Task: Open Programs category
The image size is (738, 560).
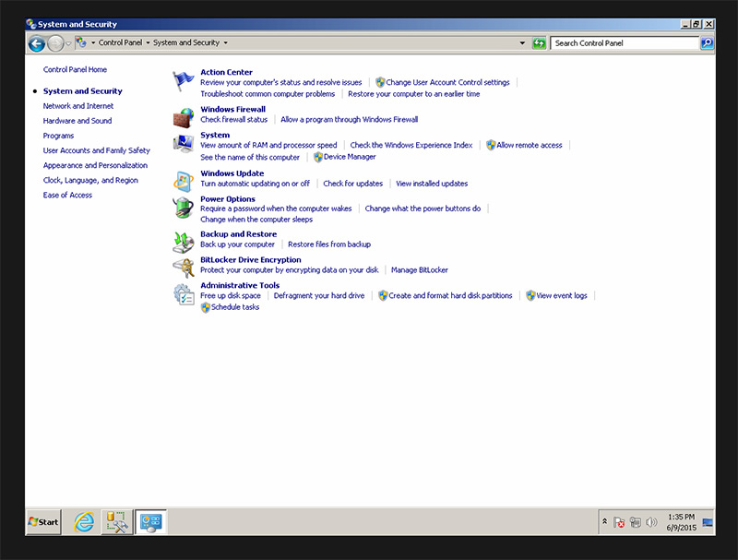Action: tap(58, 136)
